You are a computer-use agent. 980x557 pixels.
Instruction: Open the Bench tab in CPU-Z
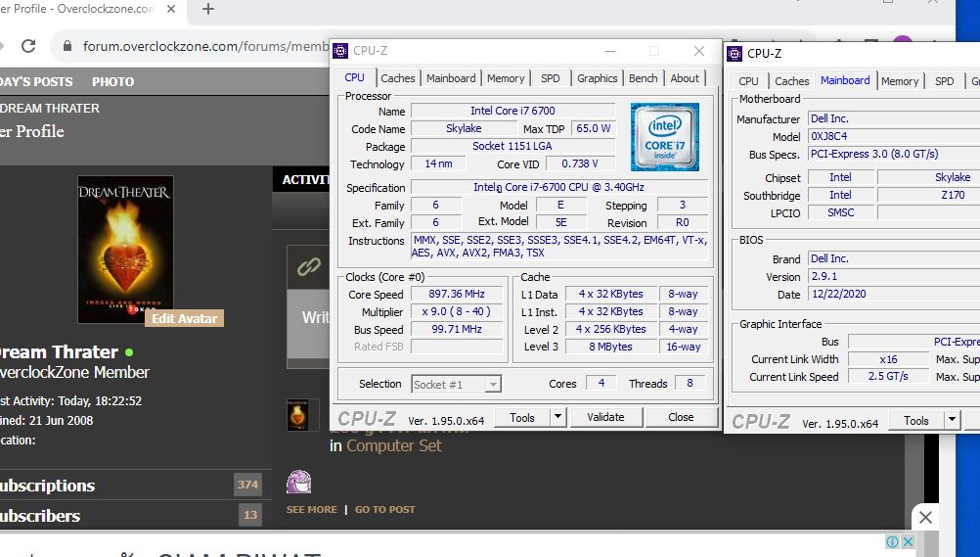pyautogui.click(x=643, y=78)
